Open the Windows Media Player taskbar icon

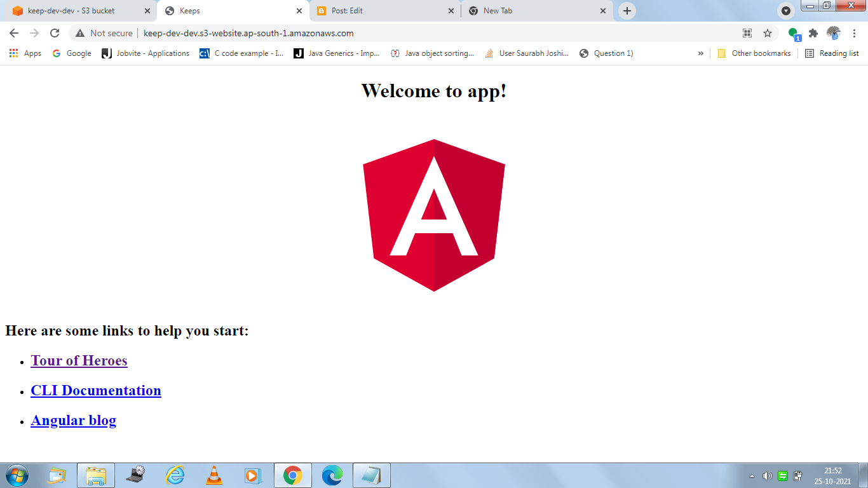pos(254,475)
